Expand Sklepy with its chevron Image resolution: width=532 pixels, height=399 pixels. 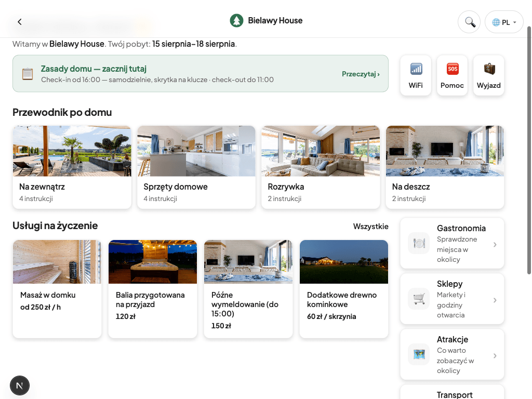point(495,300)
